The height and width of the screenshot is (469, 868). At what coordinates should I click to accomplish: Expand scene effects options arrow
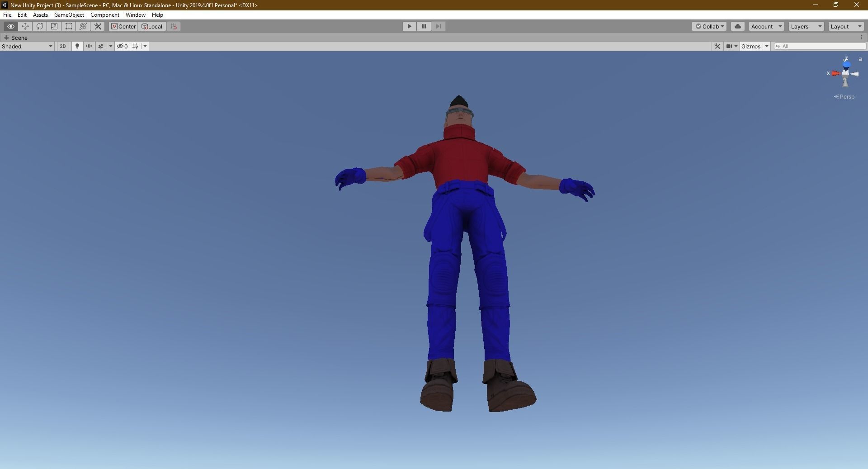click(110, 46)
